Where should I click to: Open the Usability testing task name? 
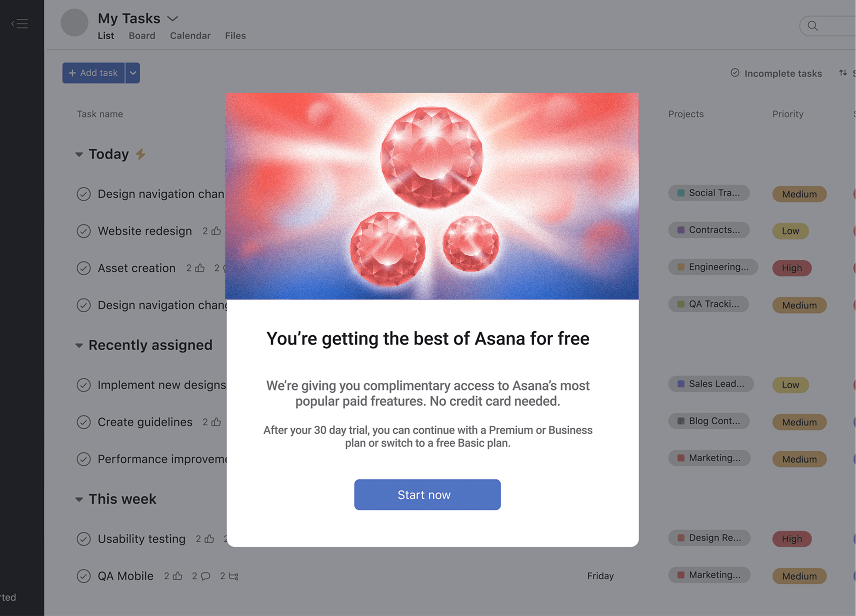click(x=141, y=539)
